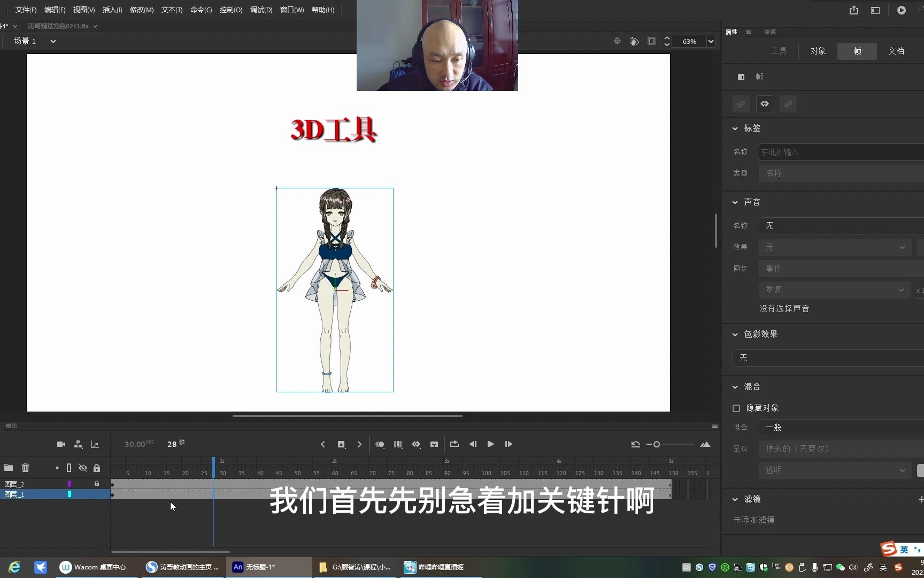Collapse the 色彩效果 section
Screen dimensions: 924x578
(x=735, y=334)
